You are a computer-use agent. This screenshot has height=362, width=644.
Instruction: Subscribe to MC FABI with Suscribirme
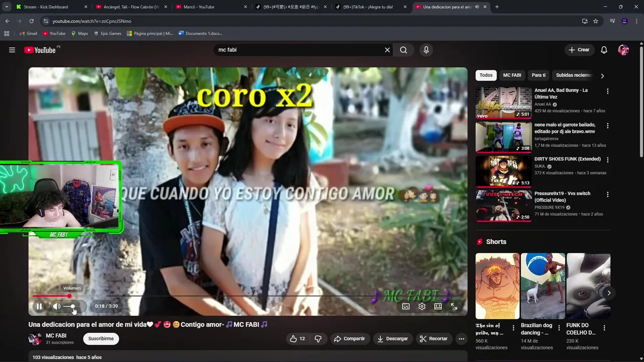tap(101, 339)
